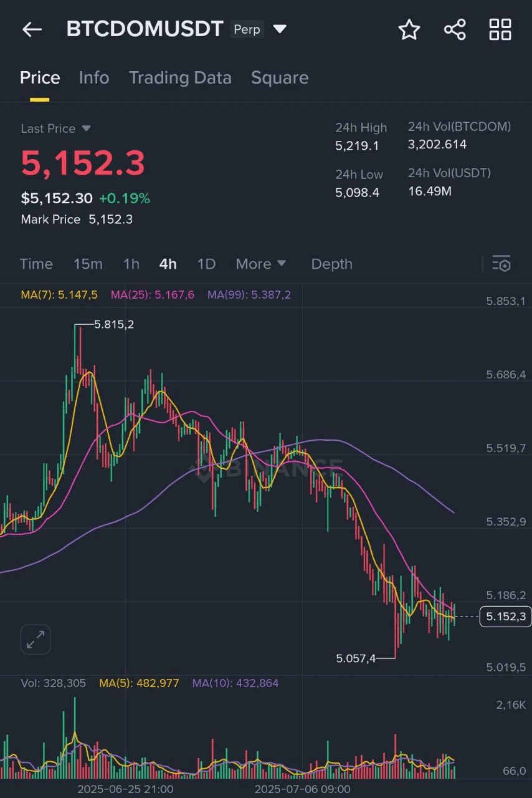Switch to the Info tab
Screen dimensions: 532x798
94,78
